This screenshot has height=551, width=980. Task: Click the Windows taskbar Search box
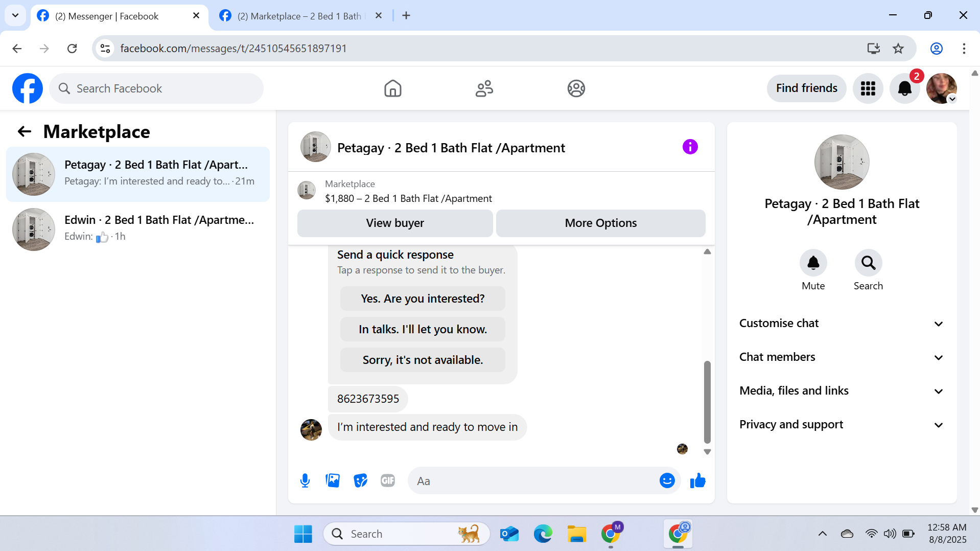tap(407, 534)
